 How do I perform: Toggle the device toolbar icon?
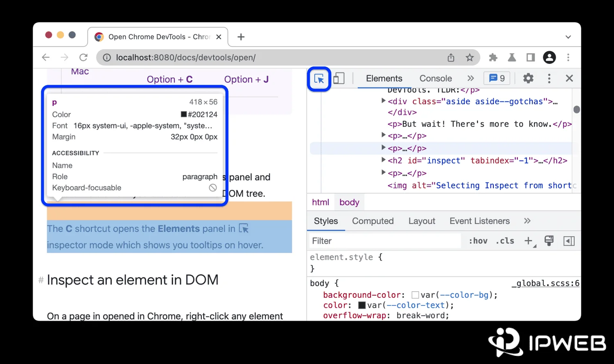[x=339, y=78]
